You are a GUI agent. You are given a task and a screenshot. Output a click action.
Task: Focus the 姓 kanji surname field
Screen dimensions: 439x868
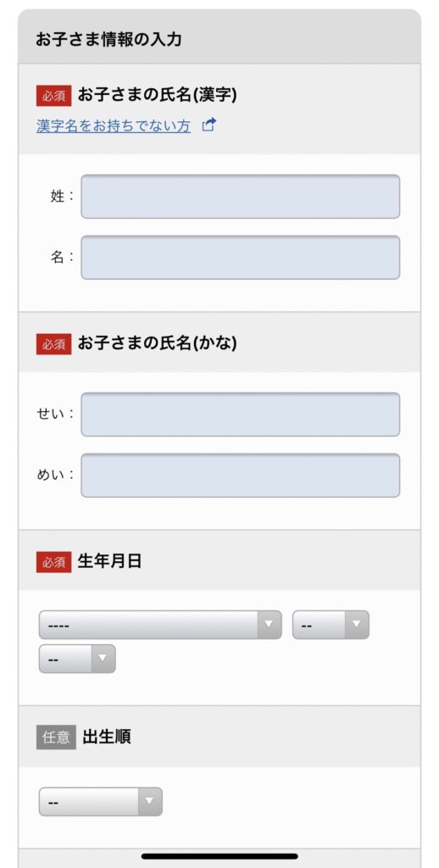tap(240, 197)
